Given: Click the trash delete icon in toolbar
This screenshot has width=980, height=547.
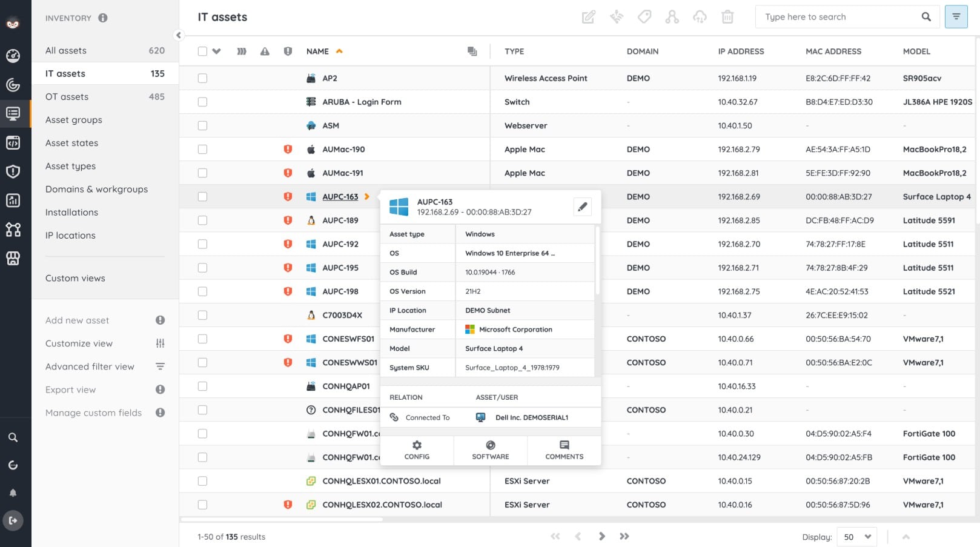Looking at the screenshot, I should coord(727,17).
